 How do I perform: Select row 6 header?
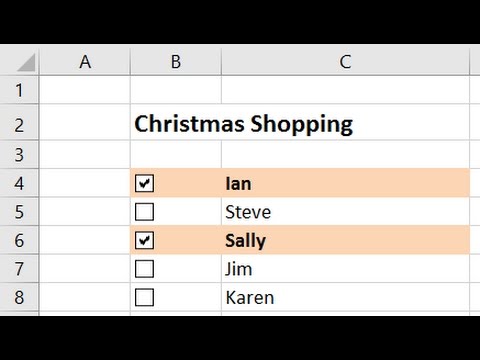coord(19,240)
